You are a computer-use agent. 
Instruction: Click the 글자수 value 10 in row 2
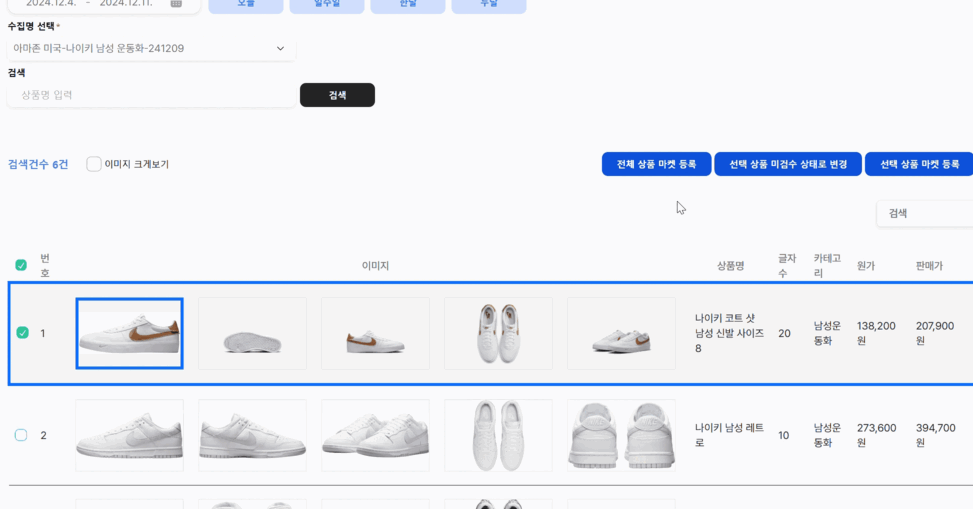coord(784,435)
